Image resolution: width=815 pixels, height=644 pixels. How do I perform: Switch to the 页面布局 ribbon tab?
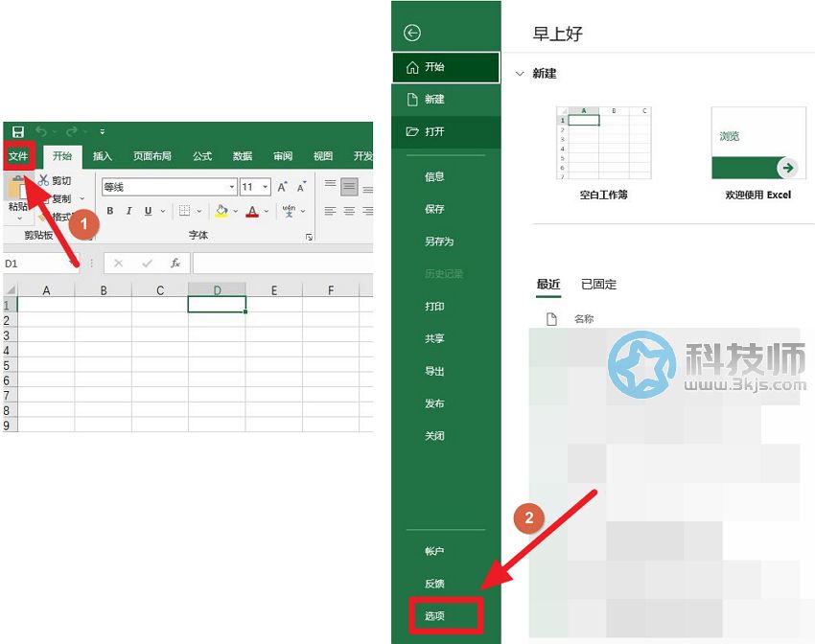pyautogui.click(x=151, y=156)
